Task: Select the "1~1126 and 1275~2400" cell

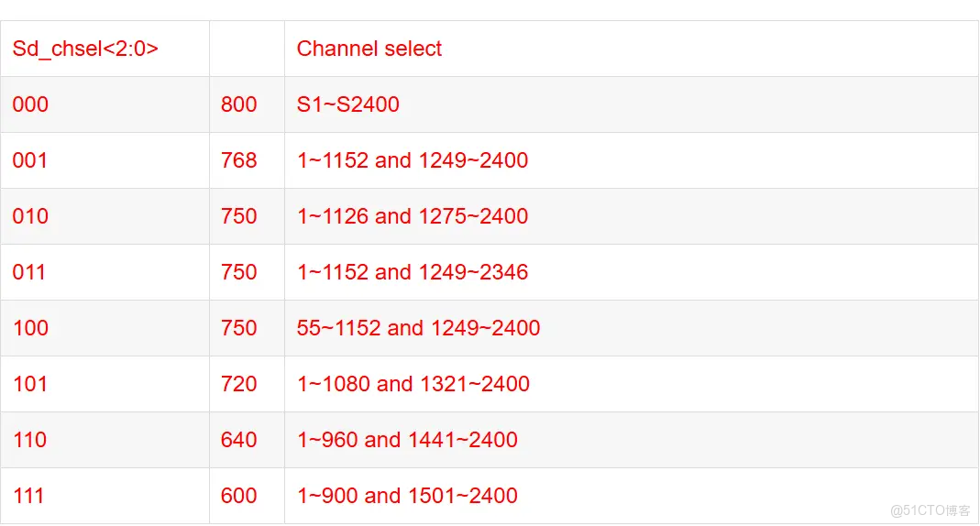Action: [413, 216]
